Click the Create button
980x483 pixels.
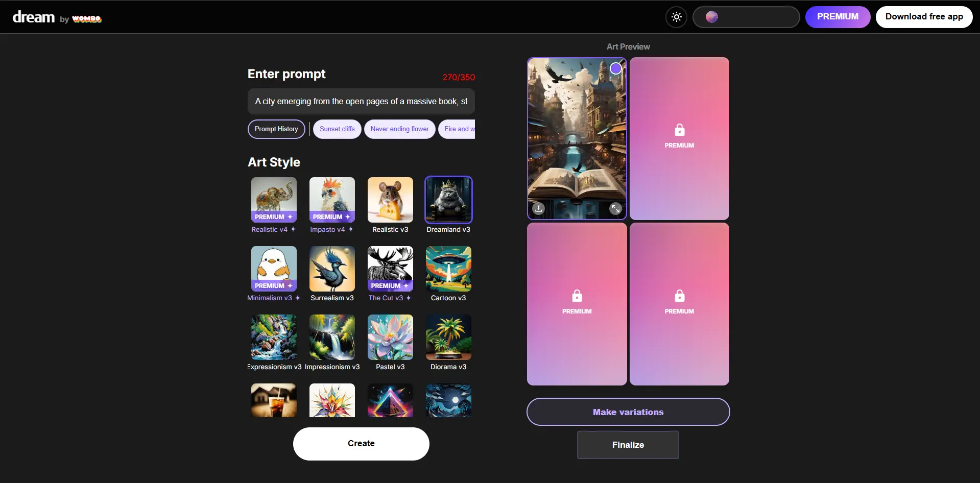click(x=361, y=444)
